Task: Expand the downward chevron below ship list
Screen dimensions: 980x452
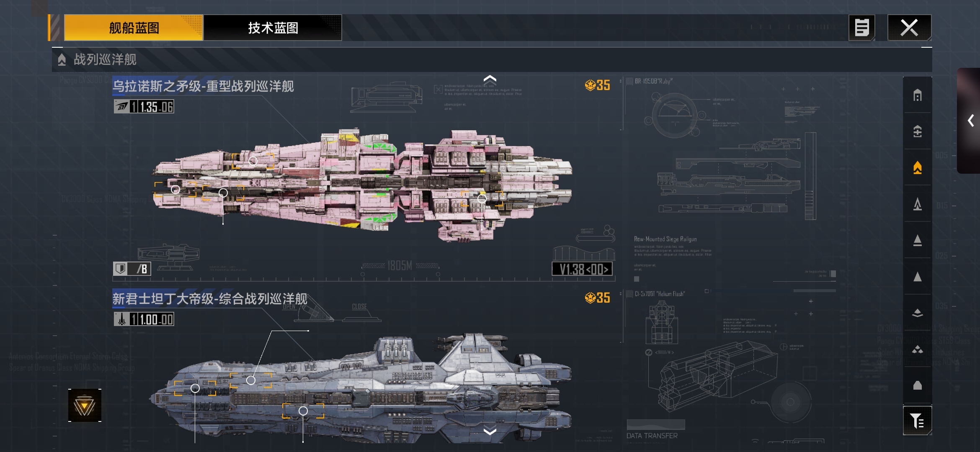Action: (x=490, y=431)
